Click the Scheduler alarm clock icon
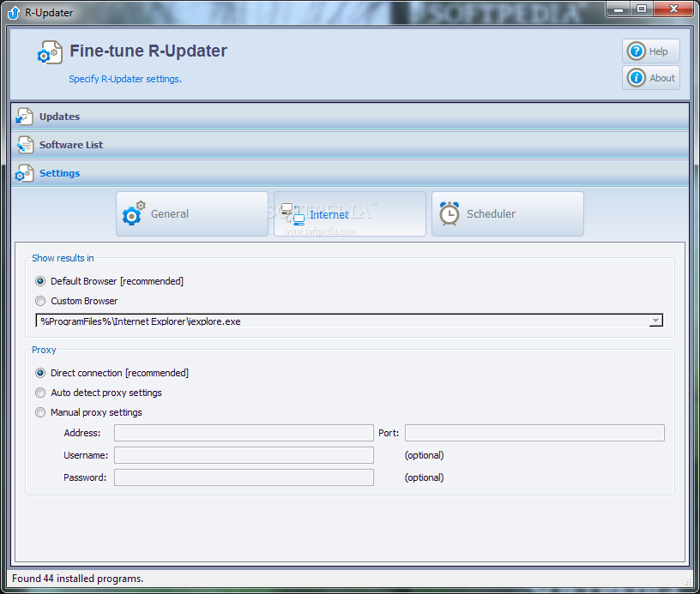700x594 pixels. point(450,213)
